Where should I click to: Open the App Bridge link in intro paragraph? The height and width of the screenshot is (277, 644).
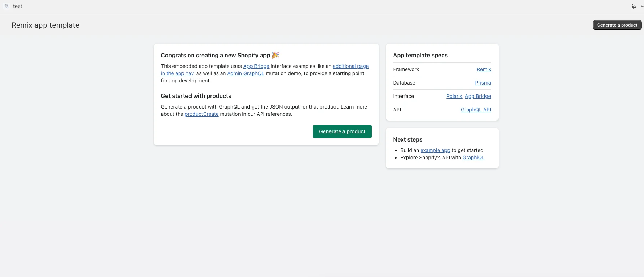pyautogui.click(x=256, y=66)
